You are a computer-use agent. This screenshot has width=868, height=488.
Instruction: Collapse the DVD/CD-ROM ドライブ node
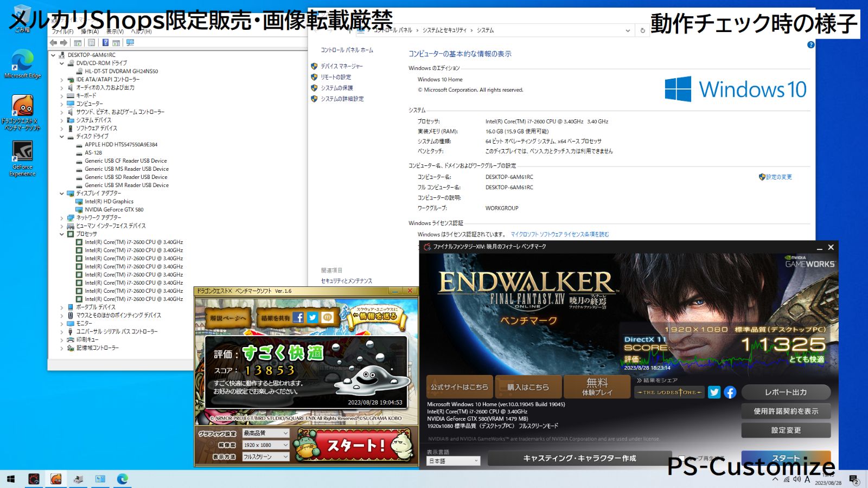click(62, 63)
